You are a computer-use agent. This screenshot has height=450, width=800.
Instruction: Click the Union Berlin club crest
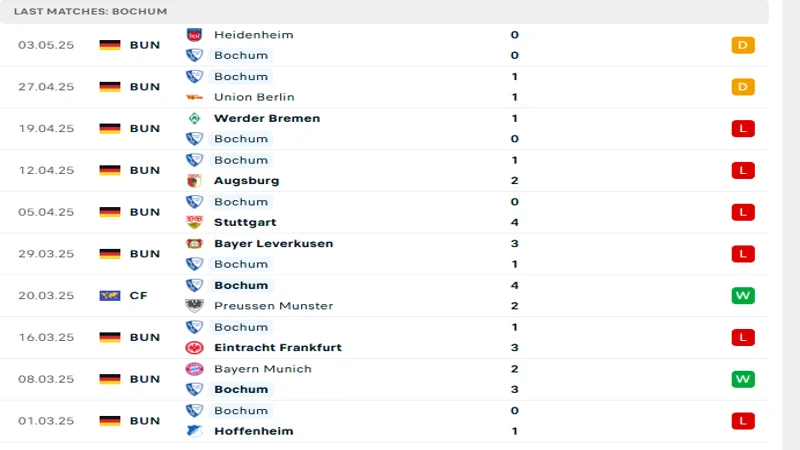(194, 97)
